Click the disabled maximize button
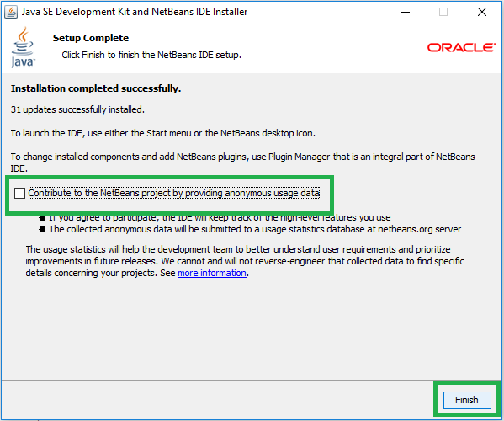 click(443, 12)
